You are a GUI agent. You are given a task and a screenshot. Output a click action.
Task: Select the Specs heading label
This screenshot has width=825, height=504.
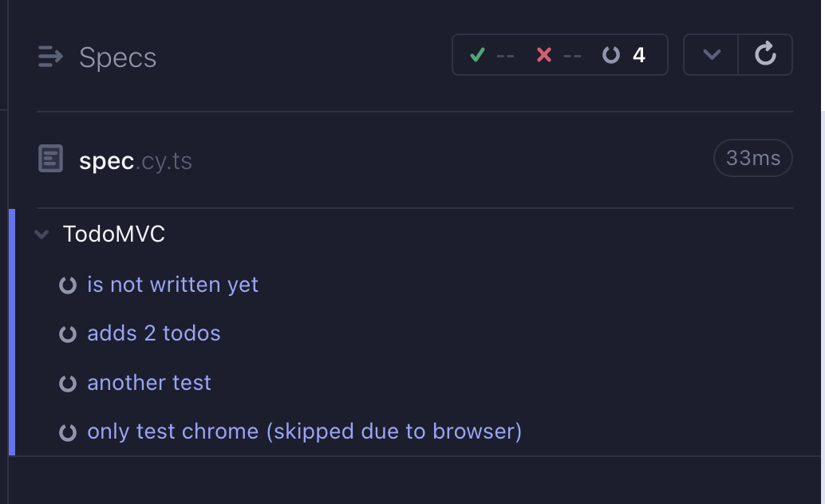pos(117,57)
